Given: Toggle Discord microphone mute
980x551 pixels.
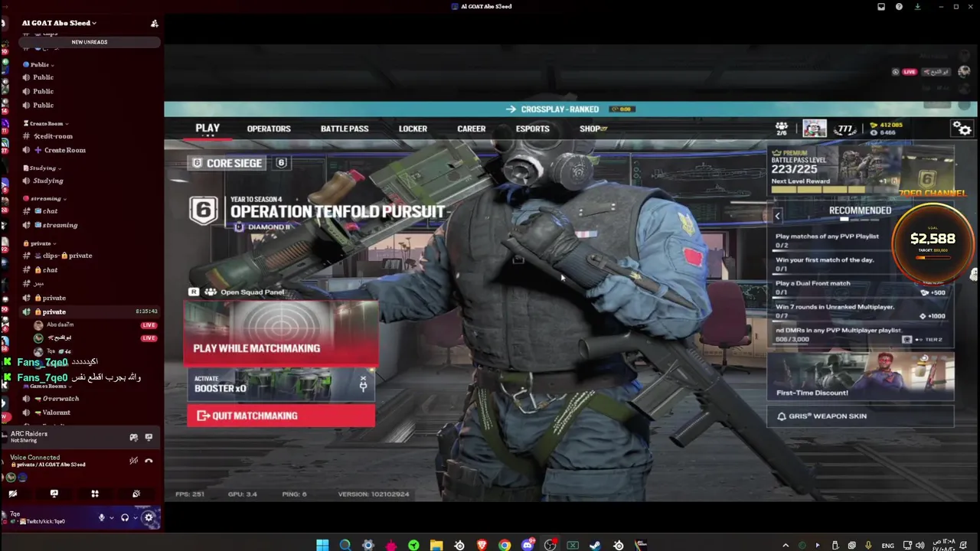Looking at the screenshot, I should point(101,518).
